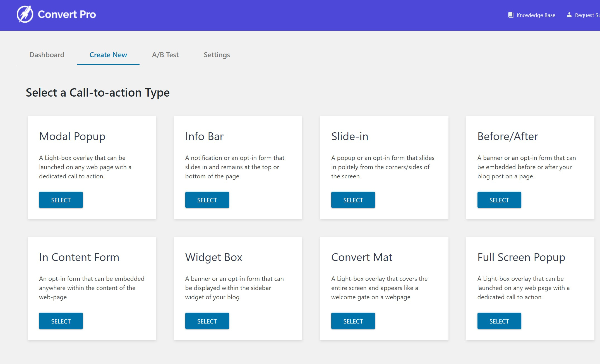Image resolution: width=600 pixels, height=364 pixels.
Task: Switch to the Create New tab
Action: coord(108,55)
